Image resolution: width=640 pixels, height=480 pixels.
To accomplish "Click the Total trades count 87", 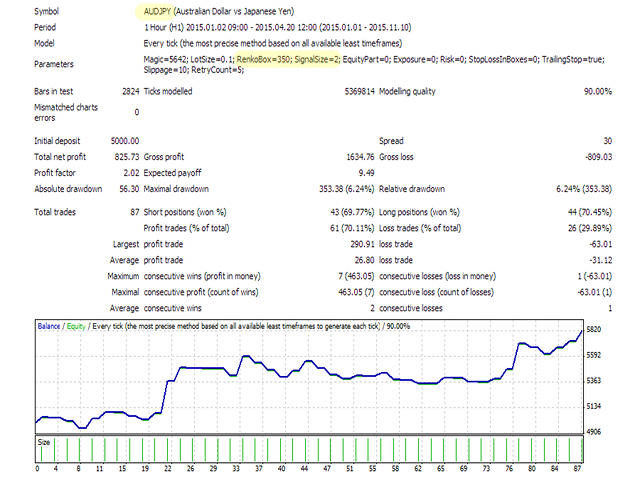I will 133,211.
